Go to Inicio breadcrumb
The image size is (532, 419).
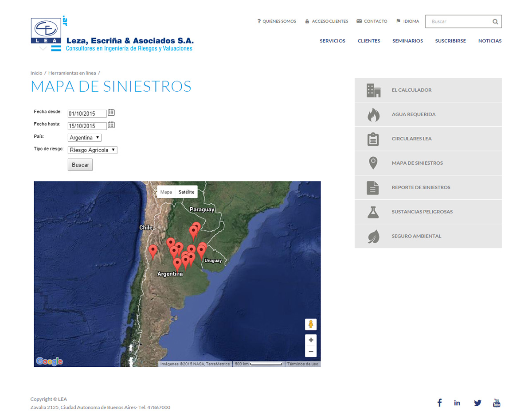(x=36, y=73)
